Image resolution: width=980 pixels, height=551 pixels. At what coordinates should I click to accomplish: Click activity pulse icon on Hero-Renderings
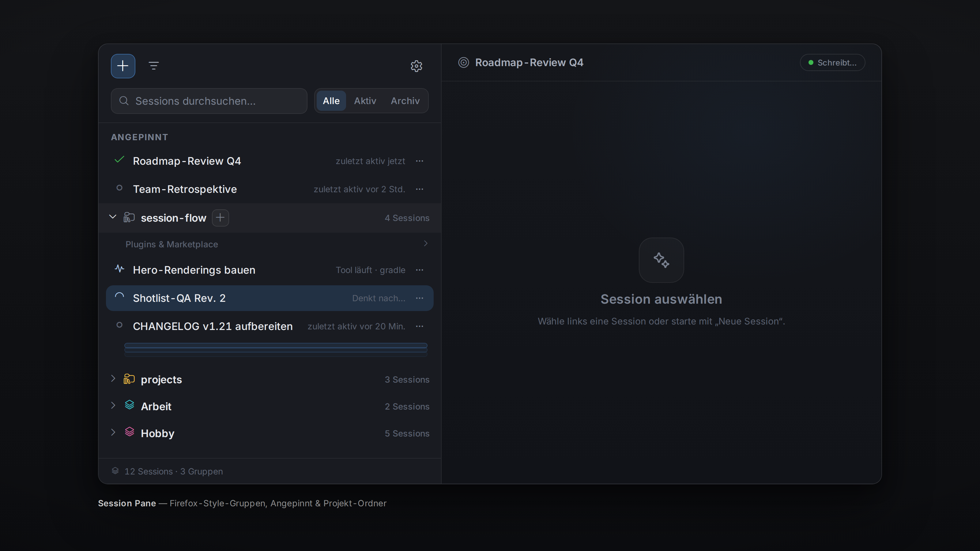click(x=119, y=269)
